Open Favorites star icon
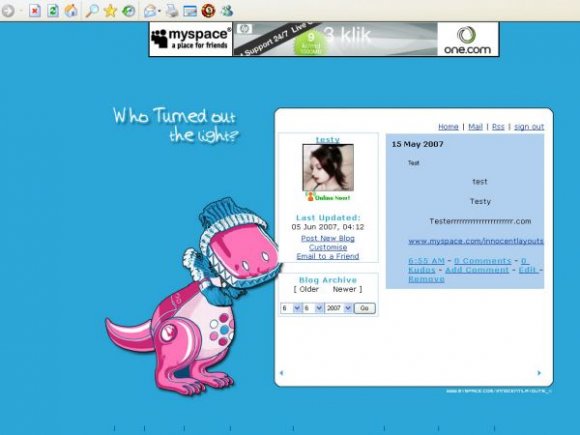The height and width of the screenshot is (435, 580). 110,11
